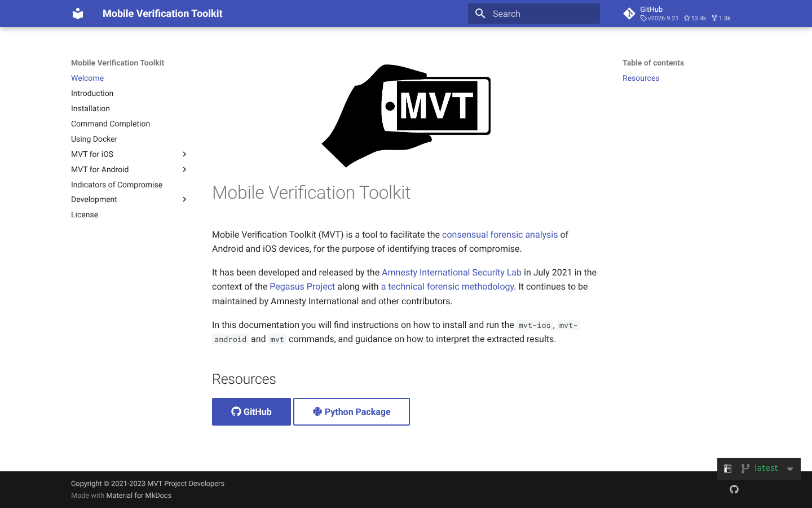
Task: Click the 13.4k stars count
Action: pyautogui.click(x=695, y=18)
